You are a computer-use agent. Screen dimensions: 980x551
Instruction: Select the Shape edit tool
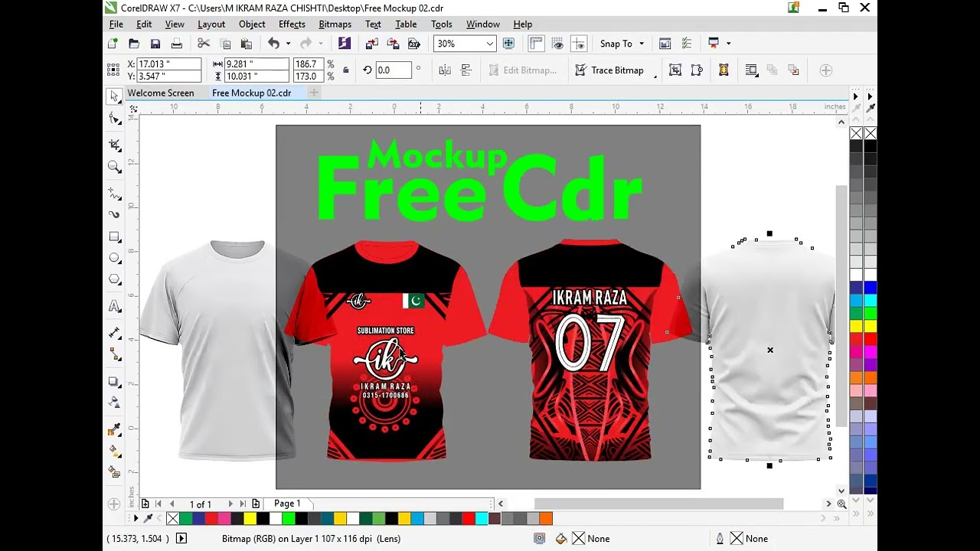pyautogui.click(x=115, y=118)
